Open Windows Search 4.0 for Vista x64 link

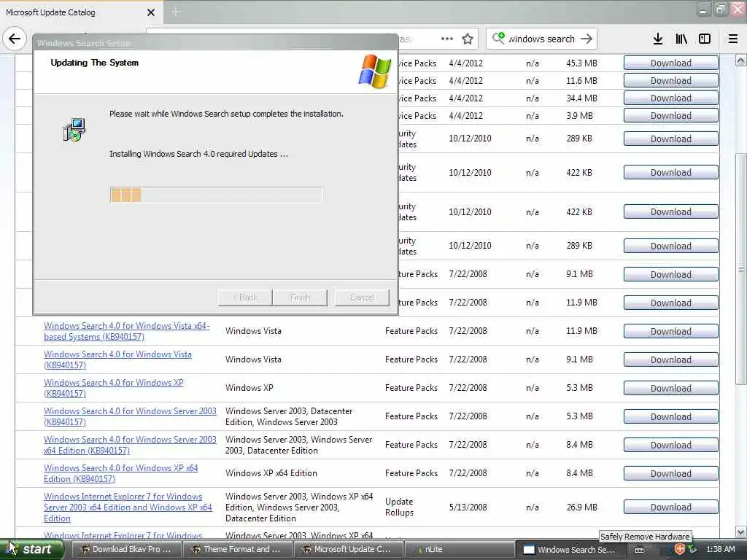coord(127,331)
